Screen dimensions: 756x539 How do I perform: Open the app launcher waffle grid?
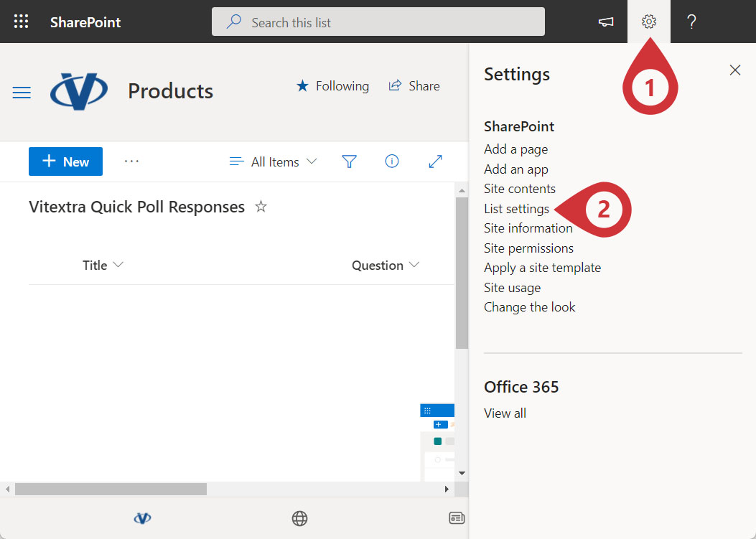21,22
